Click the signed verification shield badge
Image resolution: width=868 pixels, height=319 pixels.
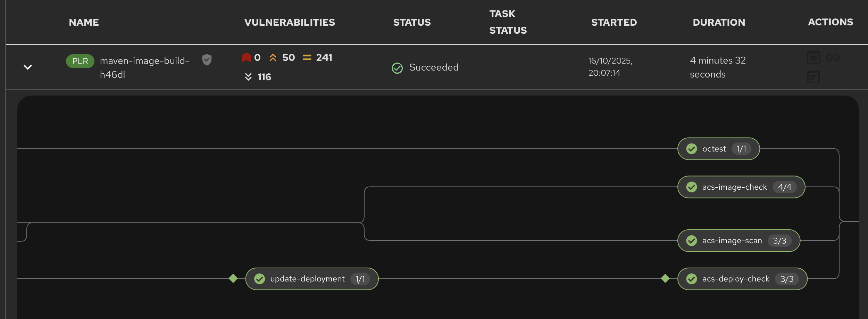pyautogui.click(x=207, y=60)
